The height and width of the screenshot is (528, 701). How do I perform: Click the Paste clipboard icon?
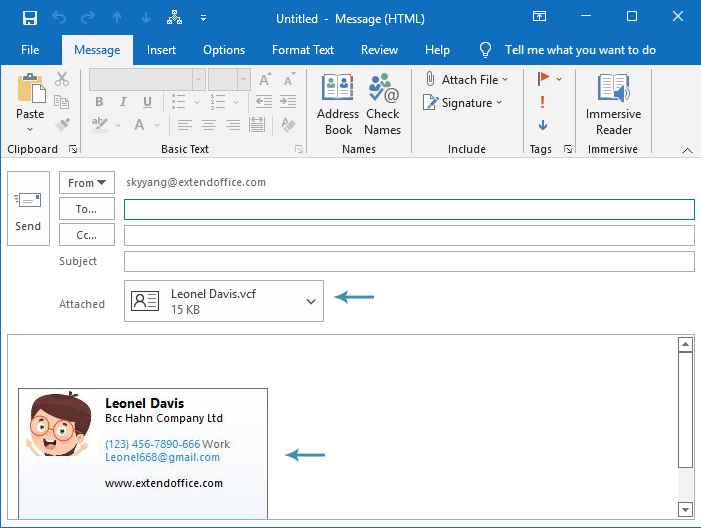(30, 92)
